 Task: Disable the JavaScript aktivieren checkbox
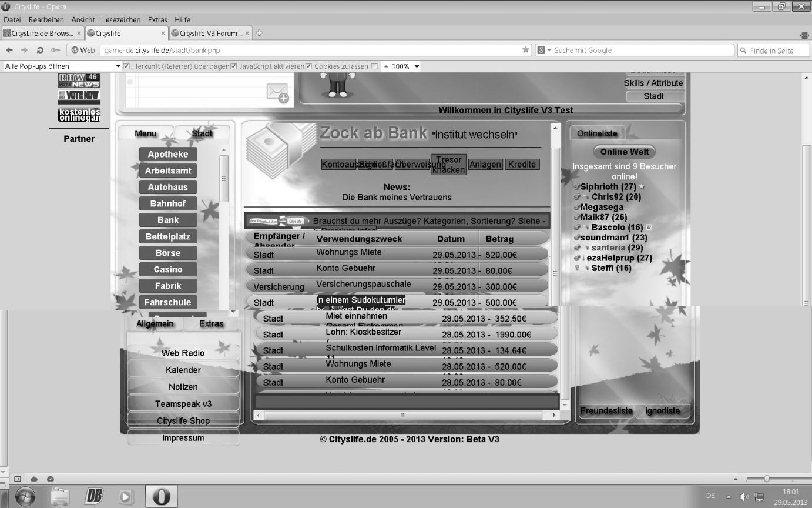click(x=234, y=66)
